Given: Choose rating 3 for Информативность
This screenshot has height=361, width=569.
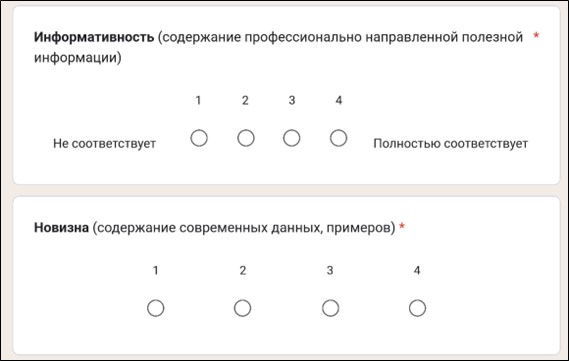Looking at the screenshot, I should point(292,138).
